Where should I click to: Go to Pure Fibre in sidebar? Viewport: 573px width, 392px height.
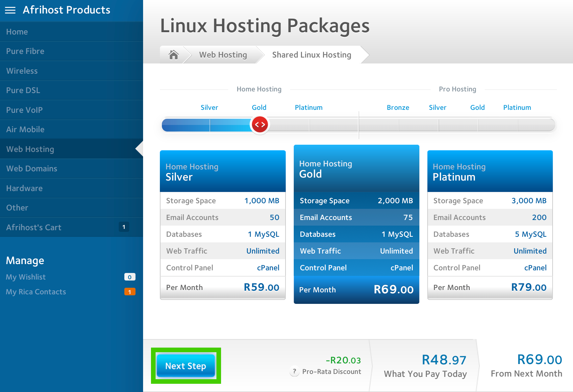pos(25,51)
